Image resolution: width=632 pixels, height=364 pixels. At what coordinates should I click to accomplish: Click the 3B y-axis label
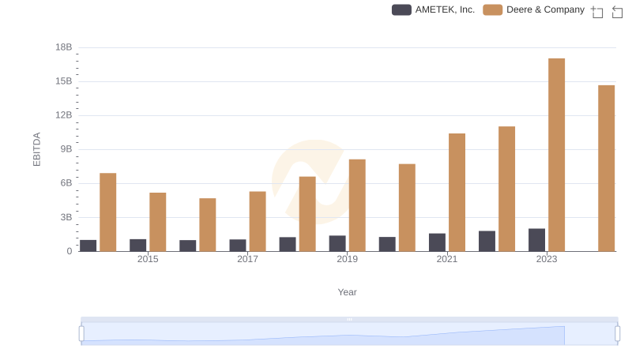[66, 217]
